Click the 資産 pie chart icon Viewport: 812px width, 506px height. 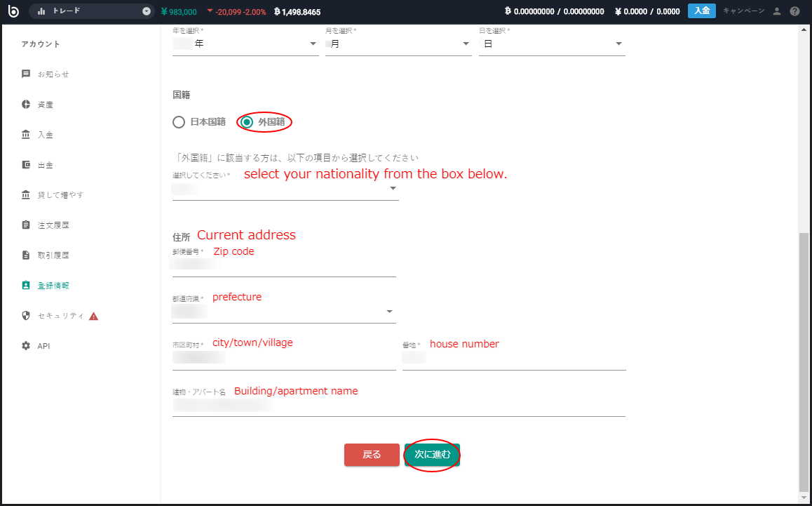pos(26,104)
